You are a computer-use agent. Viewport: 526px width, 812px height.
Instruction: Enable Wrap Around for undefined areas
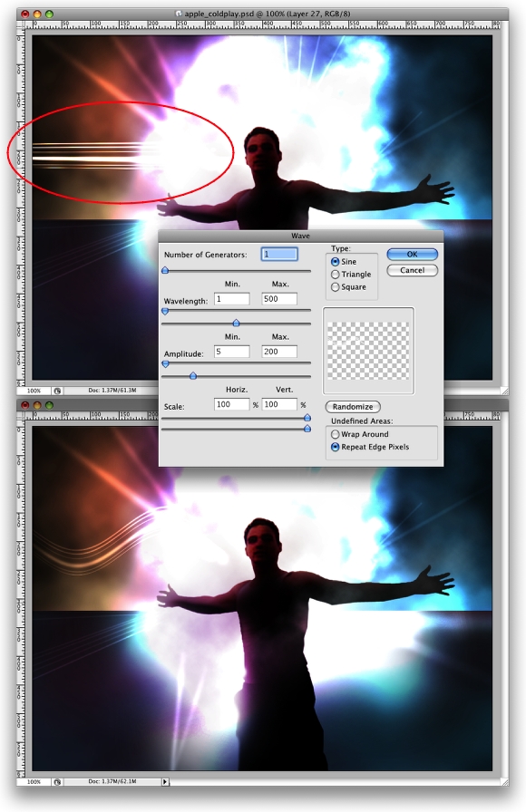335,434
